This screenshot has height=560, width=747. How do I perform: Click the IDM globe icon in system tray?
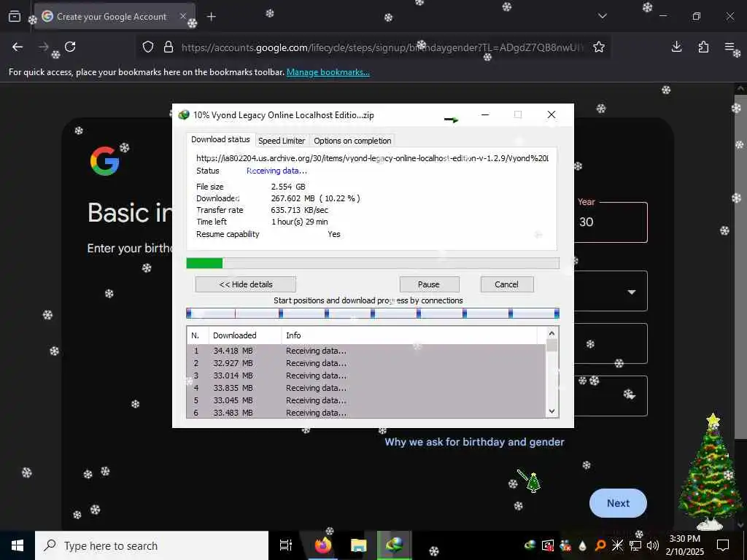tap(530, 545)
